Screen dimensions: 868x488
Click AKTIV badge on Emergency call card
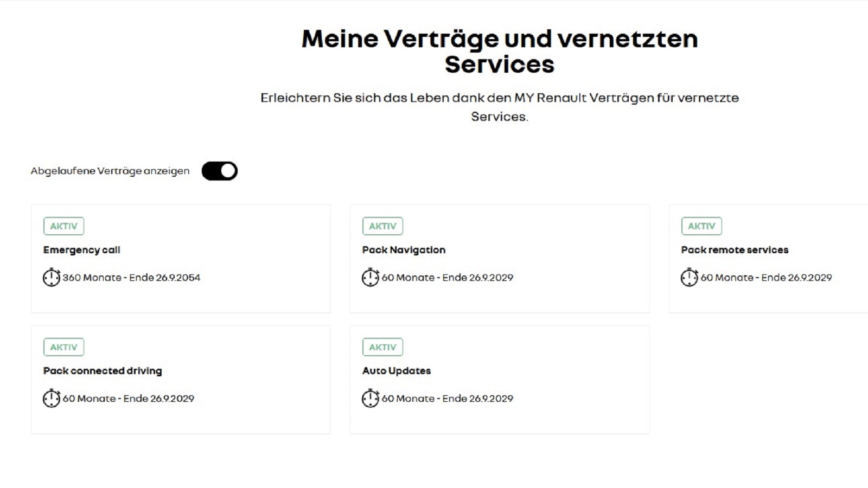click(x=64, y=226)
